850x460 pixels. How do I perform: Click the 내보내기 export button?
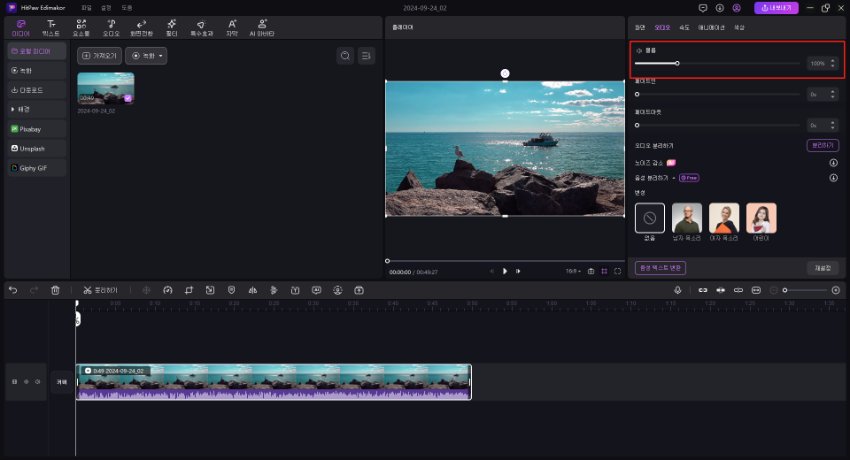click(777, 8)
